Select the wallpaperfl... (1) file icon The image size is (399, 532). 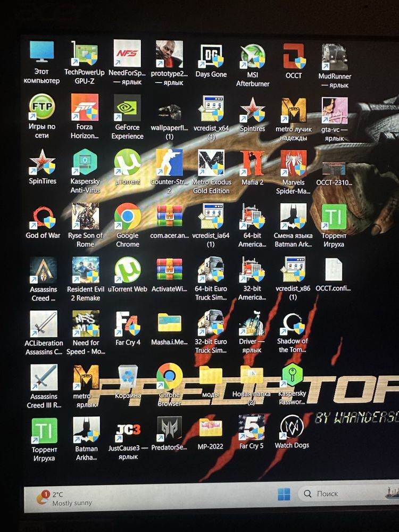pos(170,112)
